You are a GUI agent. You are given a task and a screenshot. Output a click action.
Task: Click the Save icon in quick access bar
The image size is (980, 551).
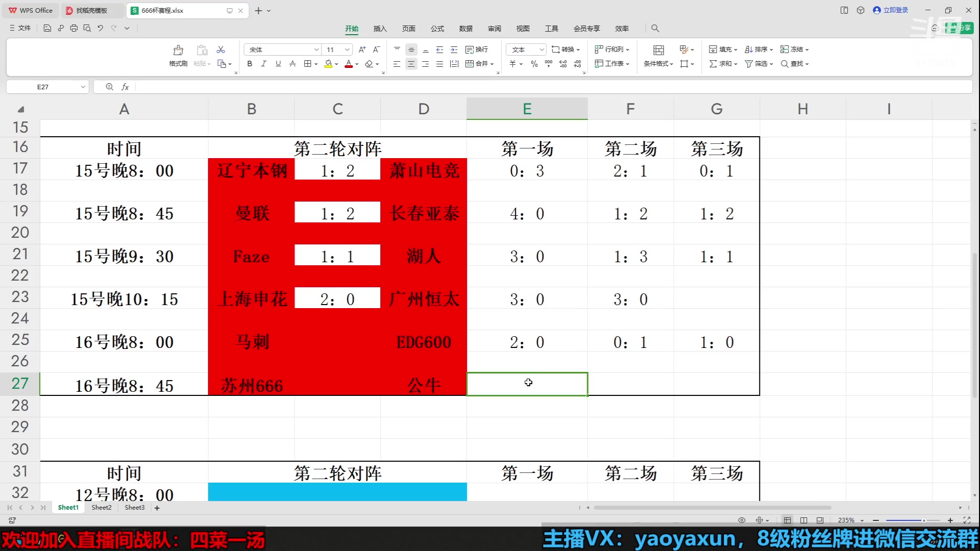(47, 28)
